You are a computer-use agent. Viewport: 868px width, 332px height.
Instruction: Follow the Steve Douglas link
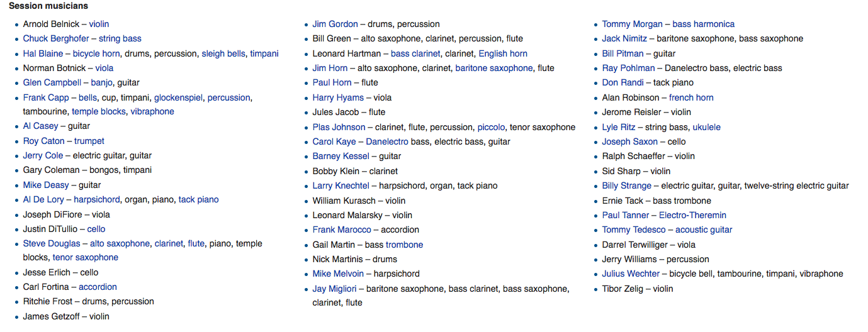tap(52, 243)
